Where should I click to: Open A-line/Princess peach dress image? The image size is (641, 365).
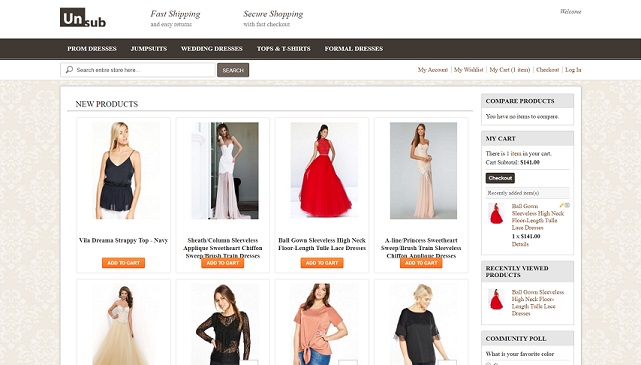(424, 170)
